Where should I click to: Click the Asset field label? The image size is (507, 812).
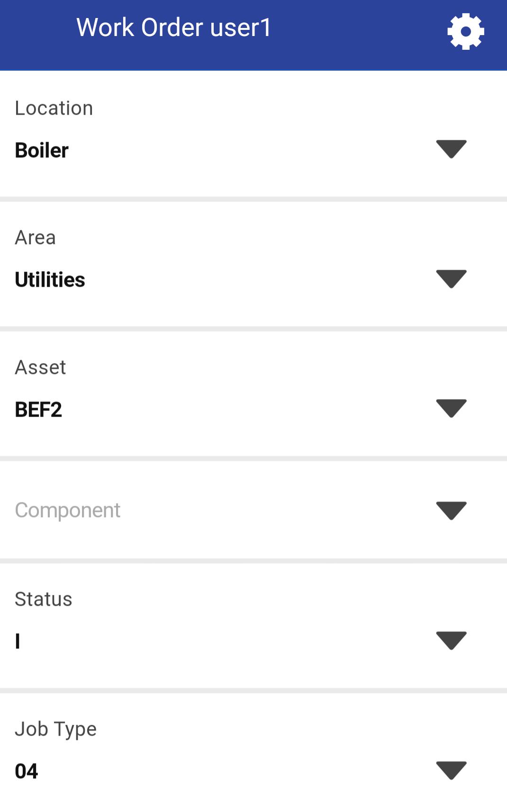click(x=41, y=367)
